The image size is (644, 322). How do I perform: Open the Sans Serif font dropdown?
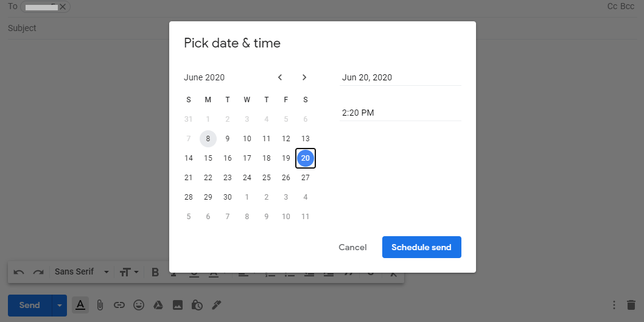tap(82, 272)
